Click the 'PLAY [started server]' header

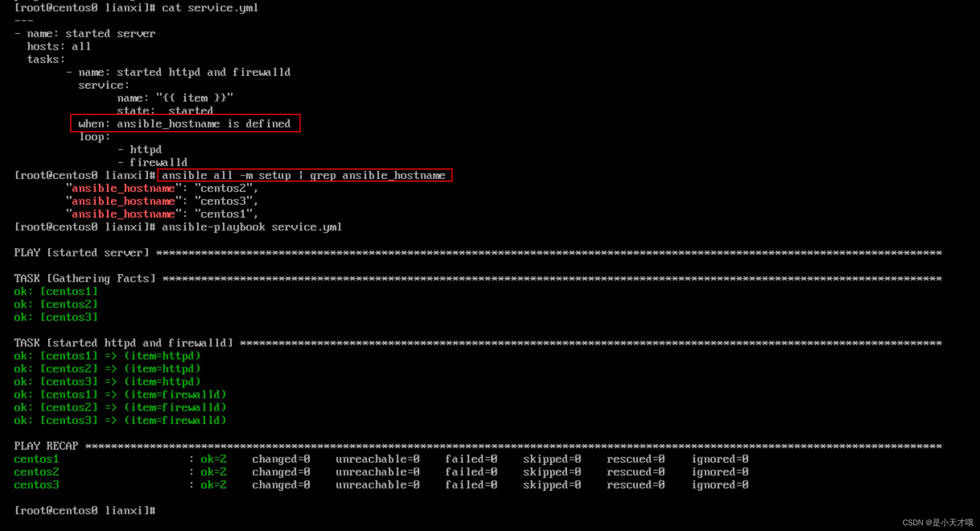pos(81,253)
